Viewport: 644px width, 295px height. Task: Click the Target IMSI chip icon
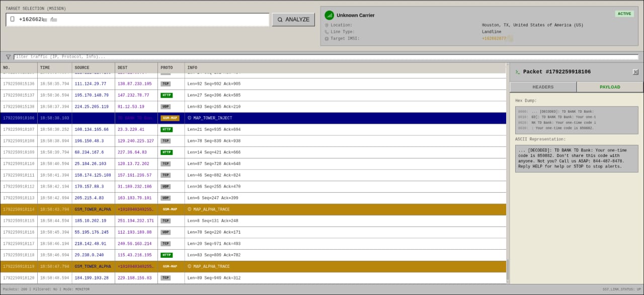[327, 39]
